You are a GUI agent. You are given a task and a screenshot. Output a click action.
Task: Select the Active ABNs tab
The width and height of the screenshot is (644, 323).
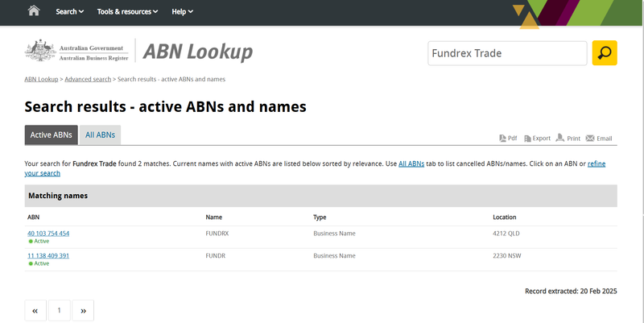(52, 135)
